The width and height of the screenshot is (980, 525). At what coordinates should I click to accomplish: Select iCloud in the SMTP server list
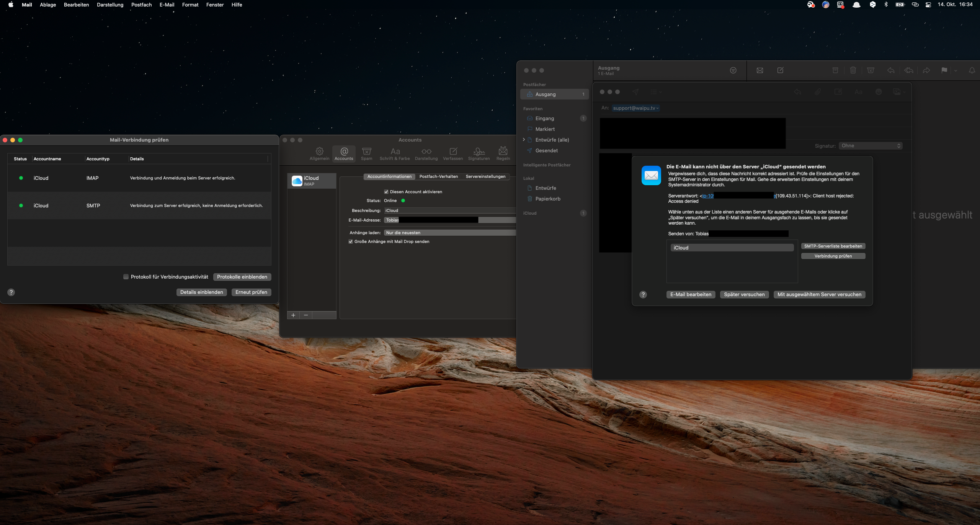coord(732,248)
